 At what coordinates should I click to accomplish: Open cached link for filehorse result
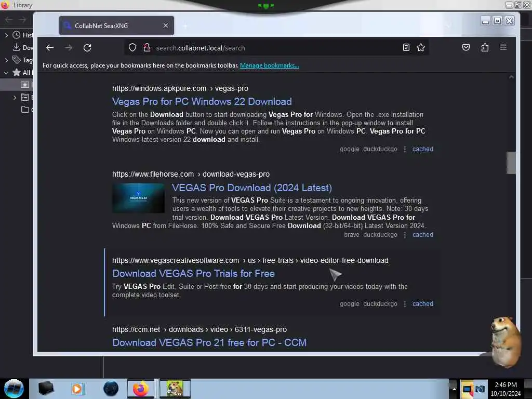pos(423,235)
